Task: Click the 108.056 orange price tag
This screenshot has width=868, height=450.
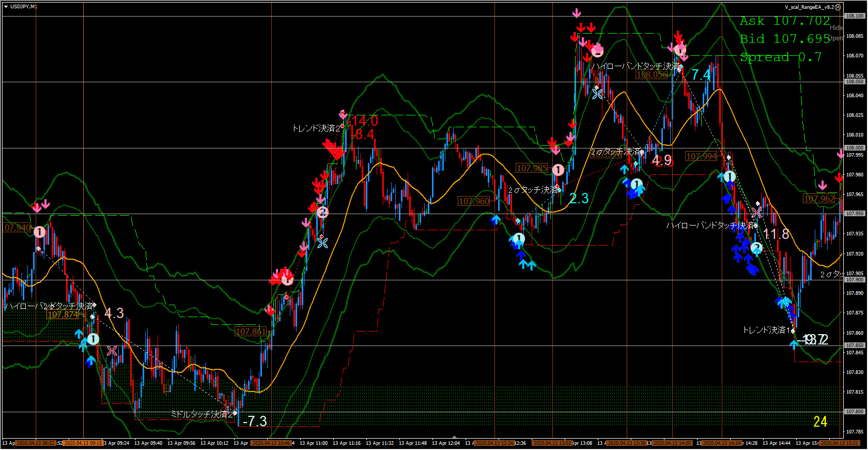Action: tap(652, 74)
